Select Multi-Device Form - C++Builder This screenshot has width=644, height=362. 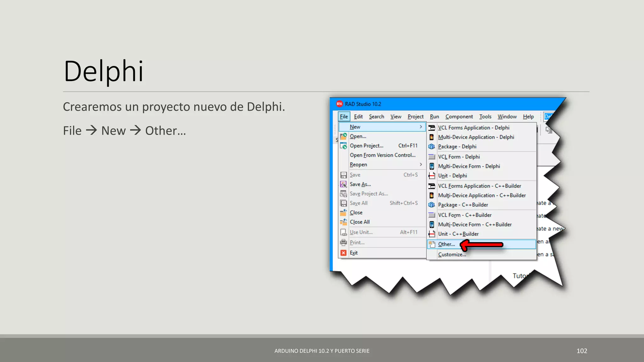pyautogui.click(x=481, y=224)
